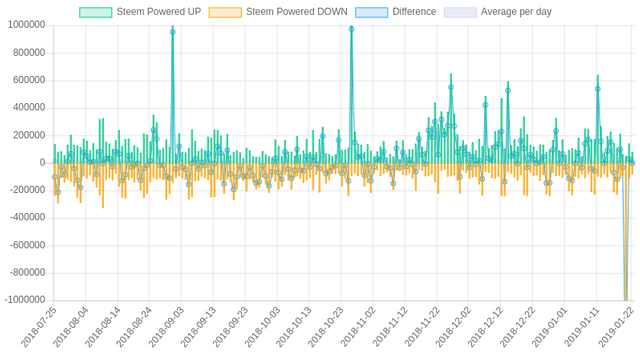Image resolution: width=640 pixels, height=361 pixels.
Task: Click the 2018-09-13 date label
Action: pos(198,327)
